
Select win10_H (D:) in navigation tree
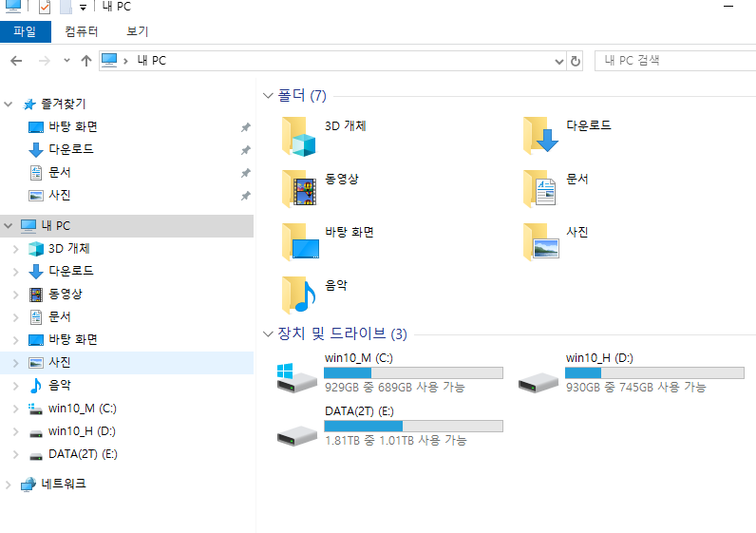tap(82, 431)
